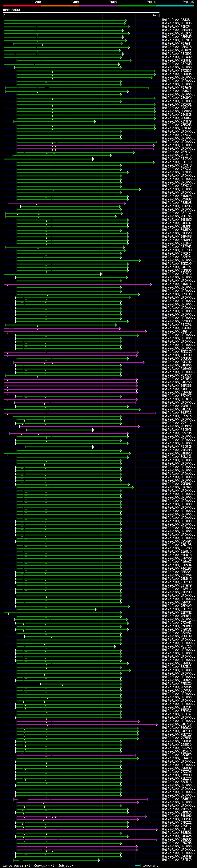Open the UniRef100_Q5YLC2 hit
Screen dimensions: 197x868
(177, 152)
